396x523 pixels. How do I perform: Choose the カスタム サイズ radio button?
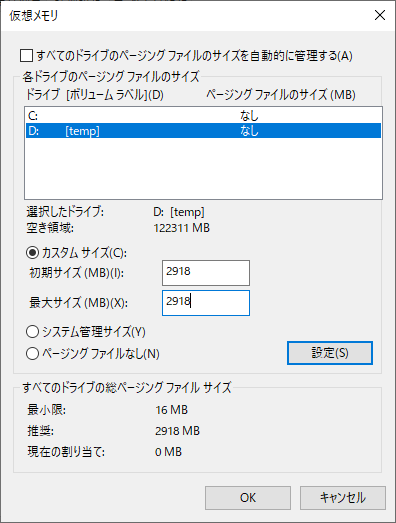(x=32, y=253)
